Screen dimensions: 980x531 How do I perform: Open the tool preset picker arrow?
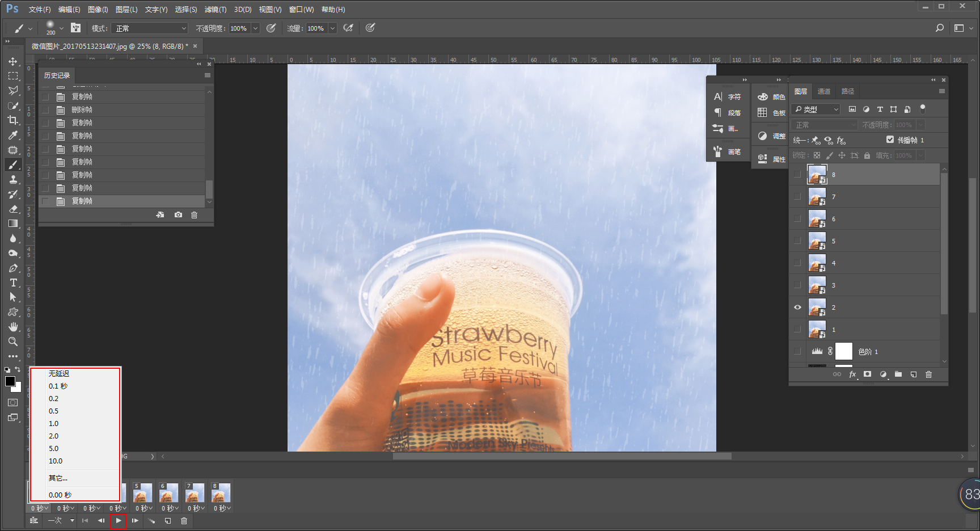(x=30, y=28)
